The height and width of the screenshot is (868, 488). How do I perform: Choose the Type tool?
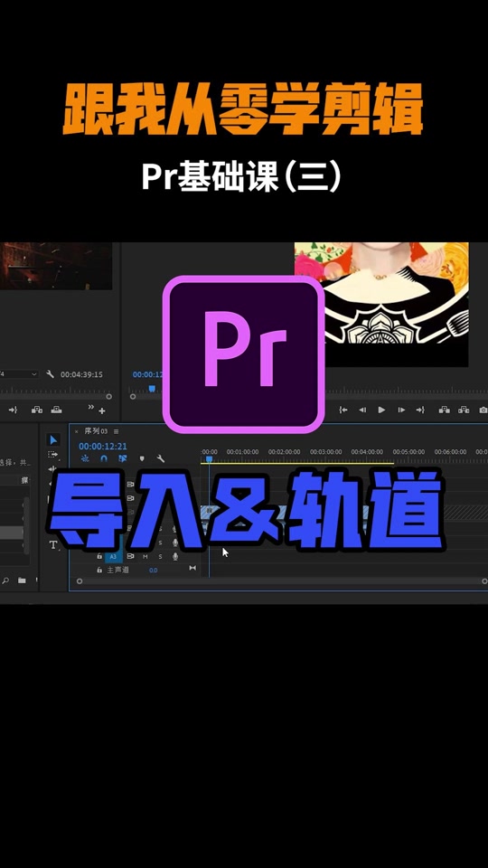click(x=53, y=544)
